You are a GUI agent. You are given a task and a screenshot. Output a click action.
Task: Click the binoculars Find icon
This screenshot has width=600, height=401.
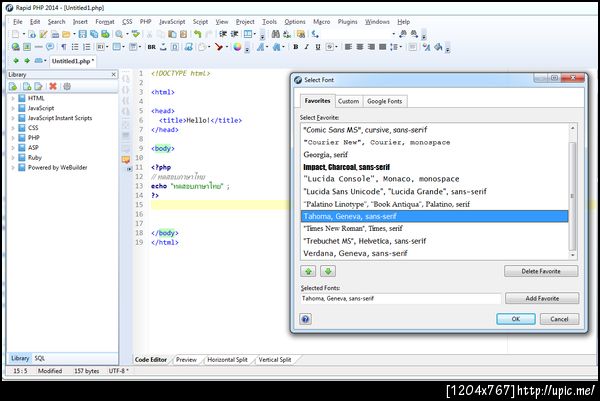[x=276, y=34]
